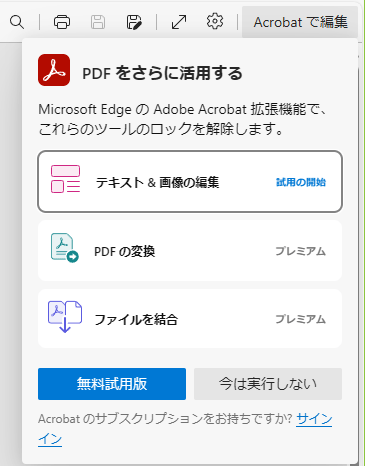The image size is (365, 466).
Task: Click the プレミアム label beside ファイルを結合
Action: pyautogui.click(x=300, y=319)
